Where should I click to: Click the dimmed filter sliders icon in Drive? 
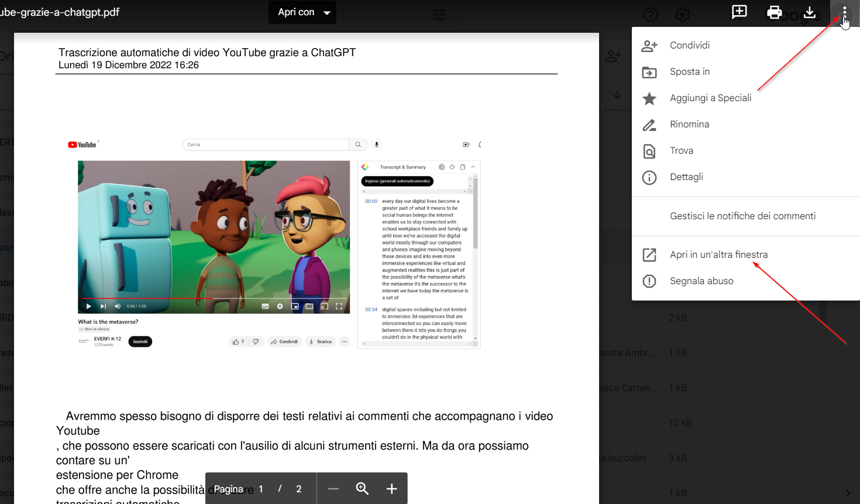pos(439,15)
